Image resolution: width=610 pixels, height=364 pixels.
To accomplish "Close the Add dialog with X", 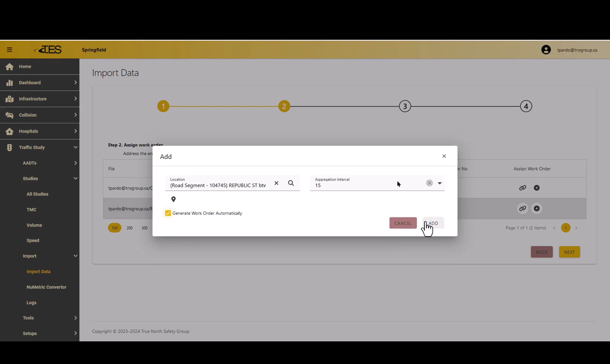I will 444,156.
